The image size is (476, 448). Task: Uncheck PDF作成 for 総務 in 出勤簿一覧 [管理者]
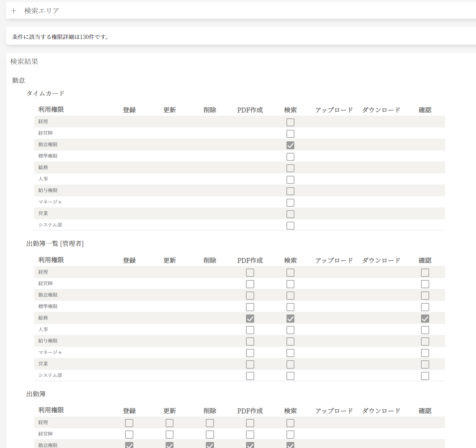[x=250, y=319]
